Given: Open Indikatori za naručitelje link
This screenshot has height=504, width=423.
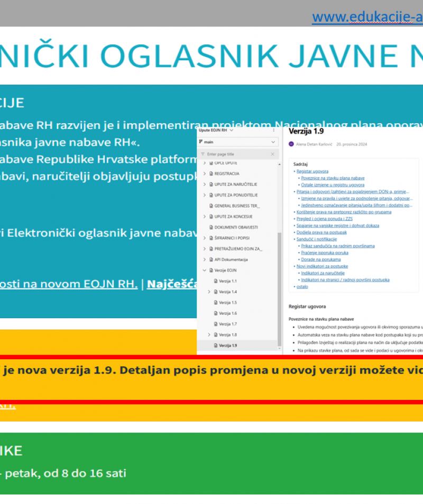Looking at the screenshot, I should click(x=323, y=273).
